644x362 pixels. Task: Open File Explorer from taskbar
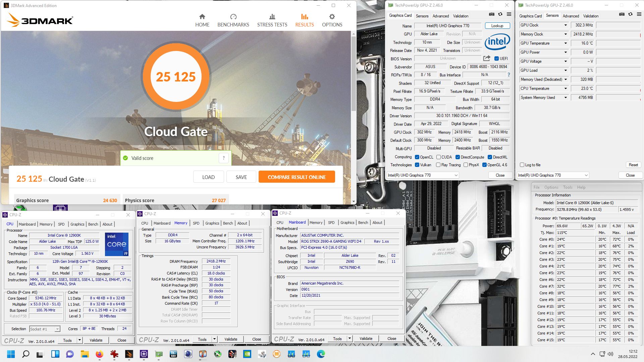(x=85, y=354)
